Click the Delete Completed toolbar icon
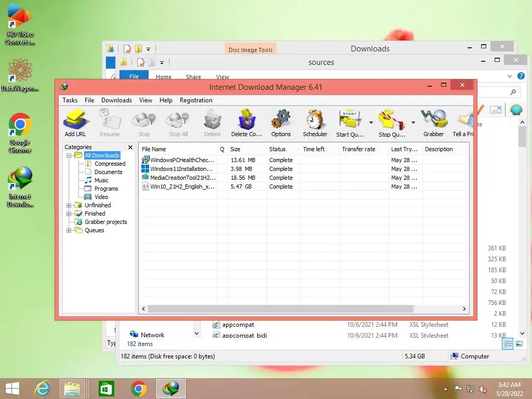Image resolution: width=532 pixels, height=399 pixels. pyautogui.click(x=247, y=123)
